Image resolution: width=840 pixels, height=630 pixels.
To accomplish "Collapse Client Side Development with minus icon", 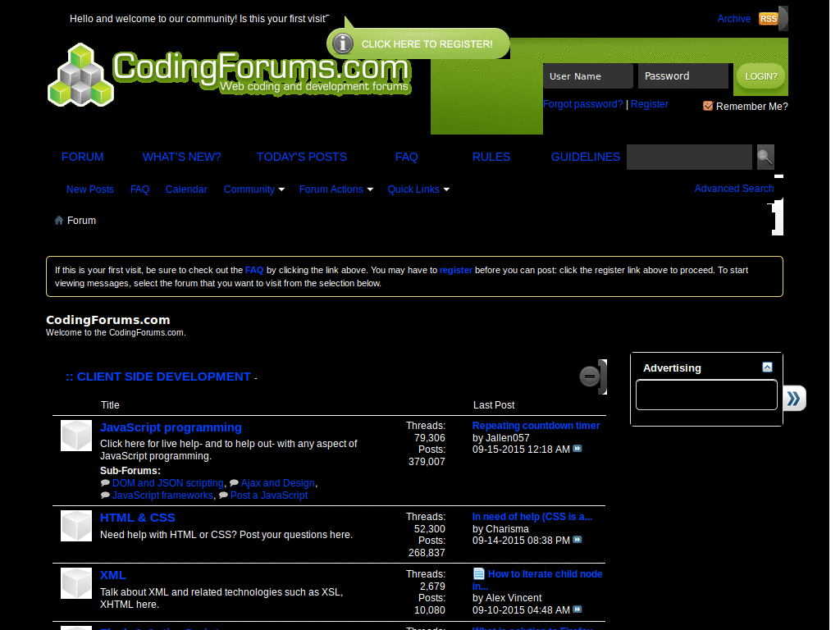I will click(590, 377).
